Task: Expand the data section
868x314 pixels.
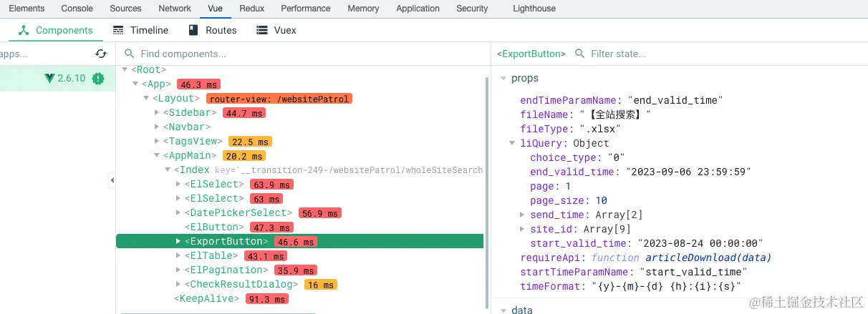Action: click(x=503, y=310)
